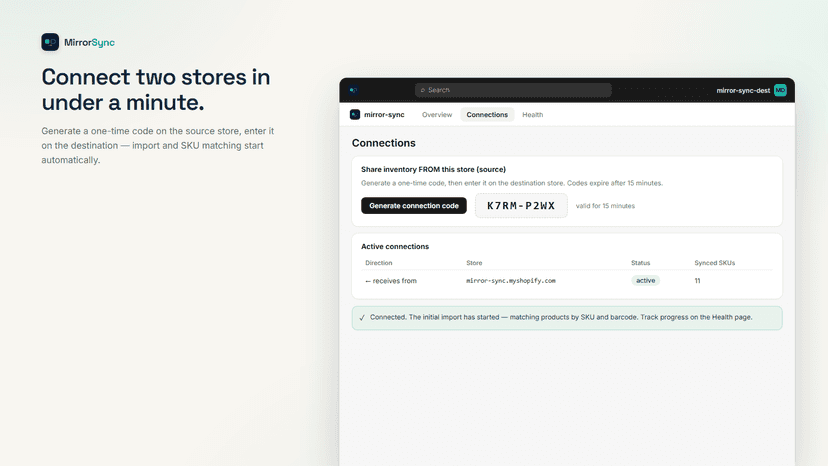The image size is (828, 466).
Task: Click the Active connections heading
Action: point(395,247)
